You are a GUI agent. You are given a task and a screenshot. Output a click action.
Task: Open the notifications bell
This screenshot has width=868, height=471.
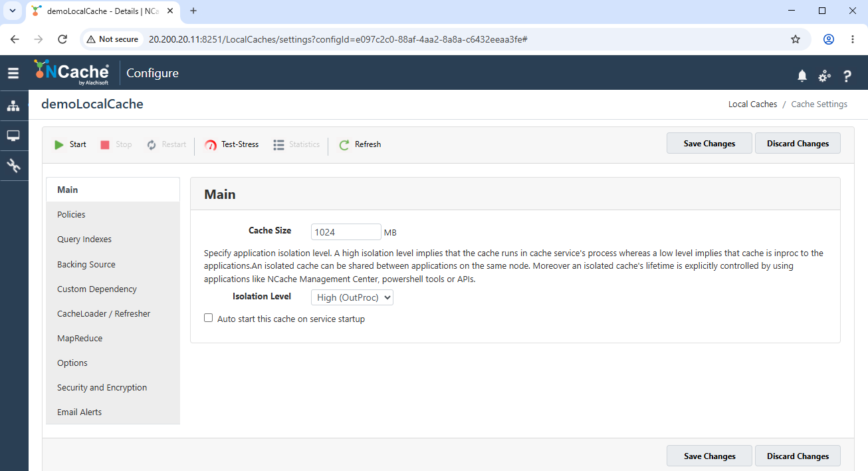coord(802,76)
